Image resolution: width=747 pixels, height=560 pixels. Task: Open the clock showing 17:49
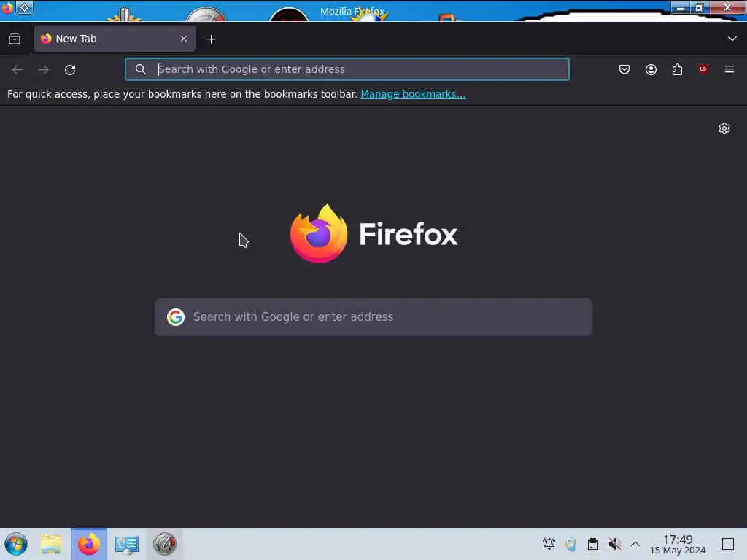click(x=678, y=544)
